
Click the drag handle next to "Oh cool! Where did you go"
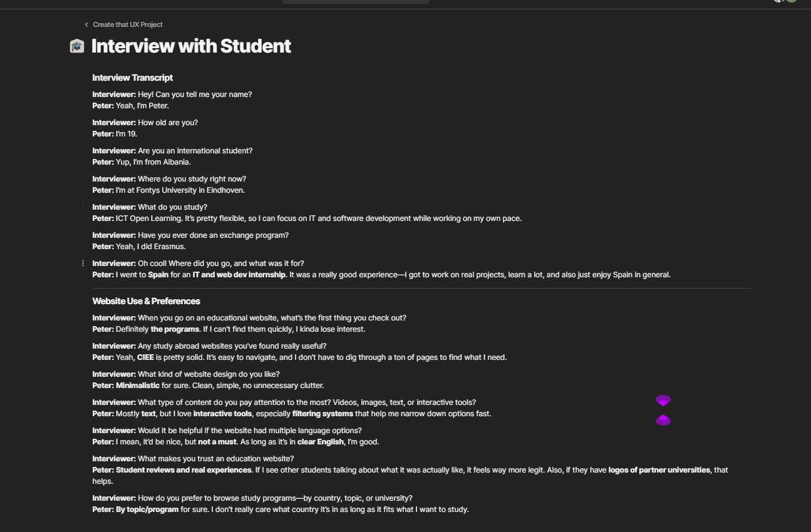click(x=83, y=263)
